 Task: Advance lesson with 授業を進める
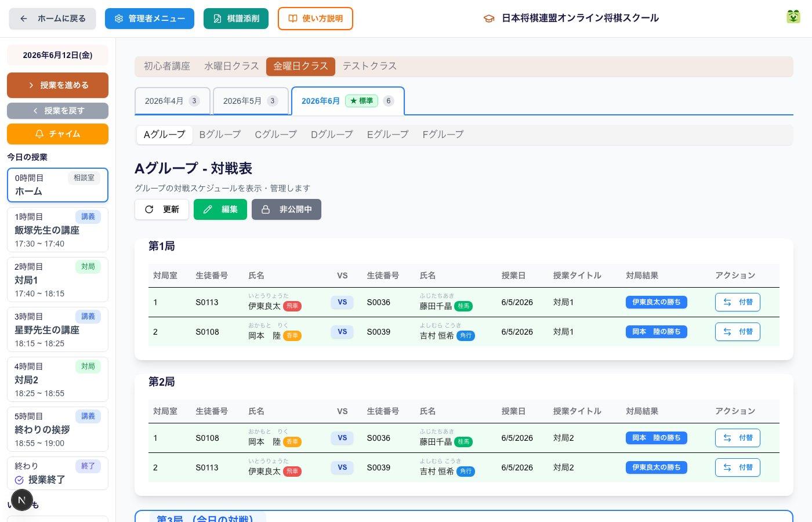click(x=57, y=85)
